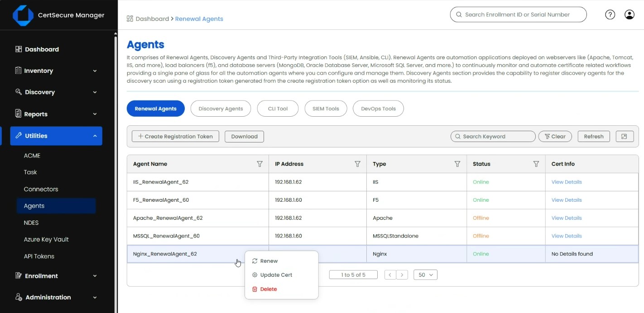The image size is (644, 313).
Task: Open the user profile icon
Action: [630, 14]
